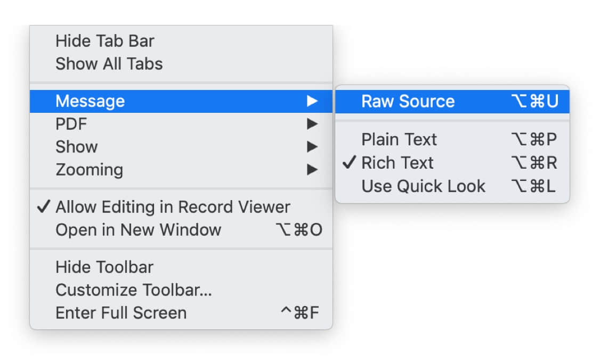
Task: Toggle Allow Editing in Record Viewer
Action: [x=181, y=207]
